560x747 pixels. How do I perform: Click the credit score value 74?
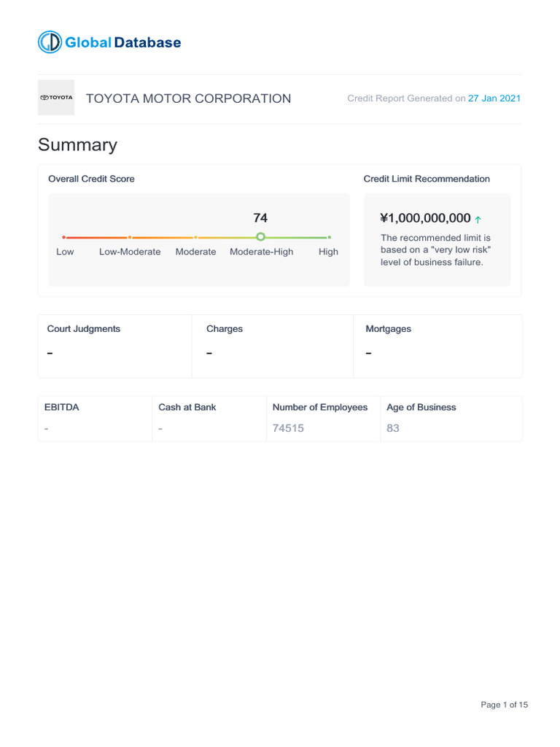tap(260, 217)
